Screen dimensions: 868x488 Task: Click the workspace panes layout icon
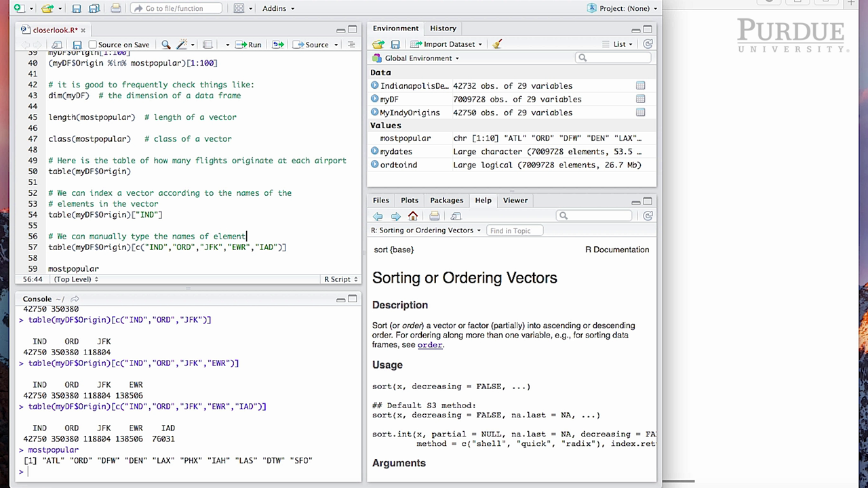[x=239, y=8]
